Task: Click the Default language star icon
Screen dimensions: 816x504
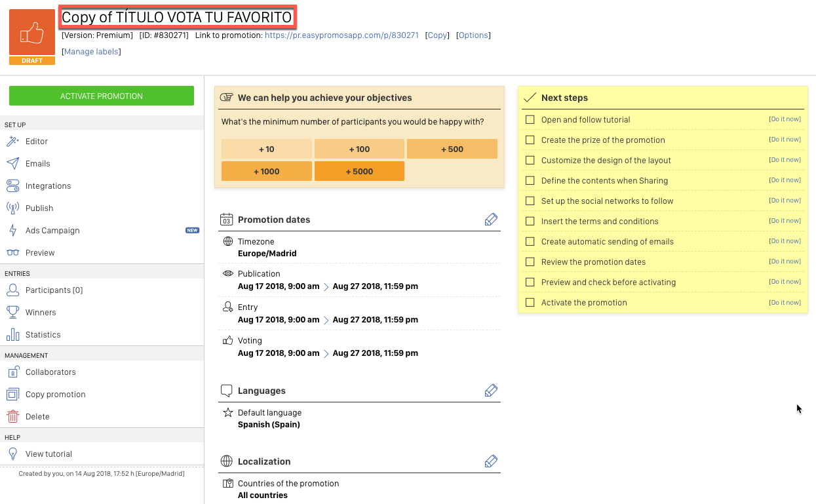Action: point(228,412)
